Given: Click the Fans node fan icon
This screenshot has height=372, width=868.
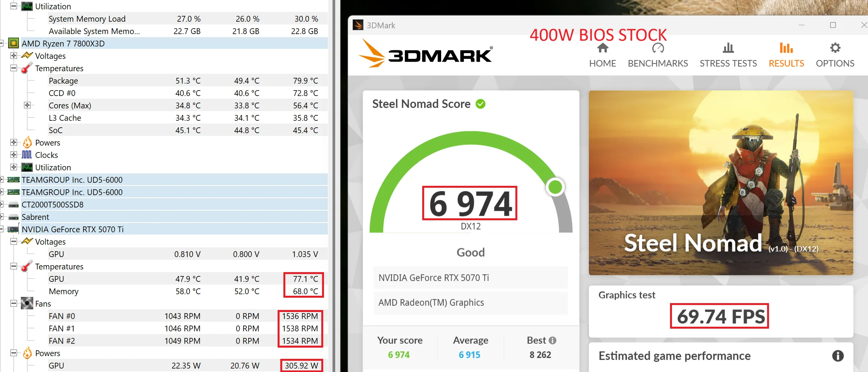Looking at the screenshot, I should [27, 303].
